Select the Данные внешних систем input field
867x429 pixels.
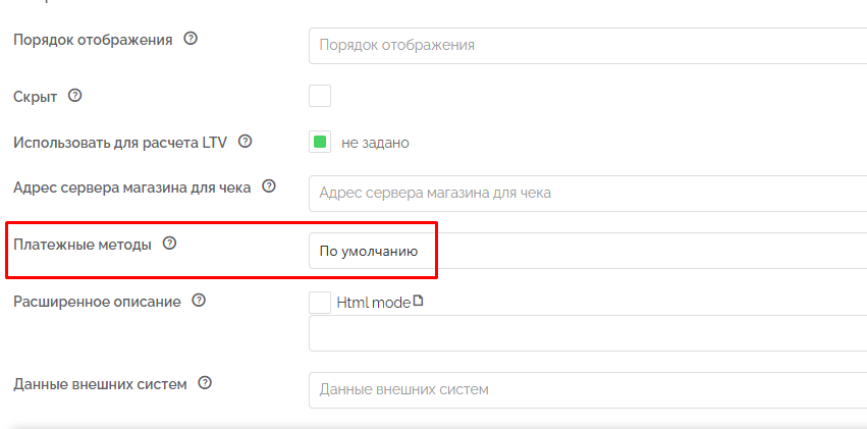[585, 389]
